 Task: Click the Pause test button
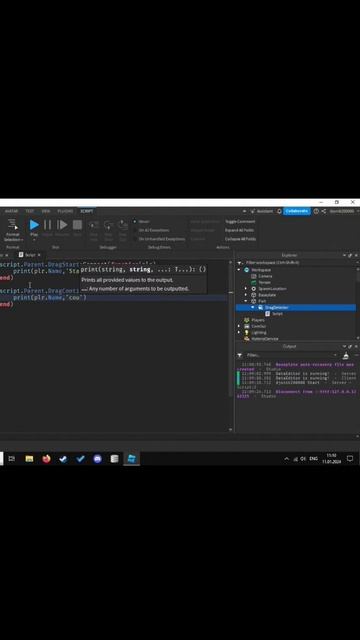click(x=47, y=224)
